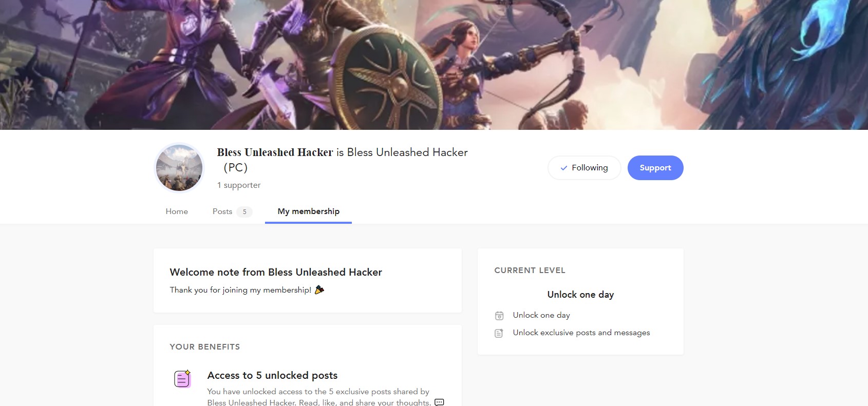
Task: Click the cover banner image
Action: coord(434,65)
